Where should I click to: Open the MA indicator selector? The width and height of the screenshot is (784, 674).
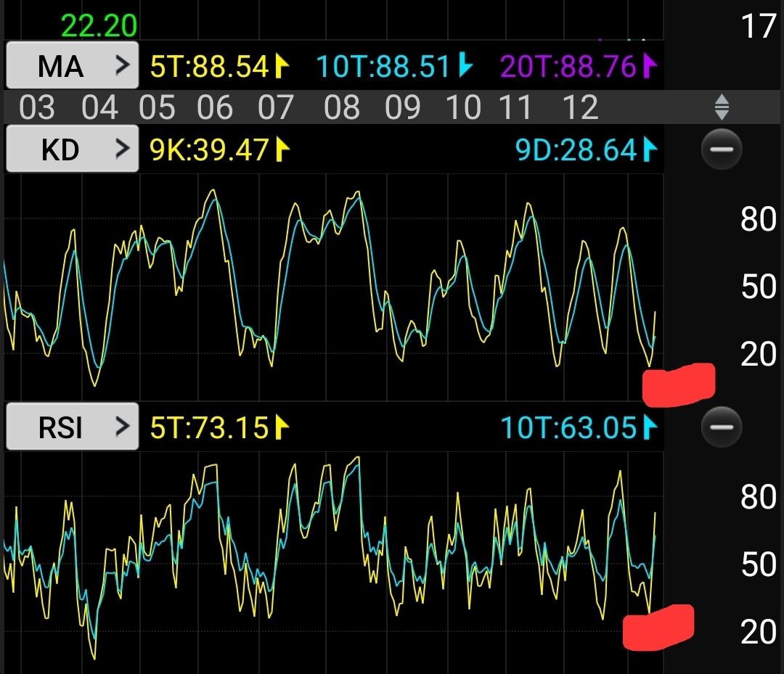click(72, 65)
